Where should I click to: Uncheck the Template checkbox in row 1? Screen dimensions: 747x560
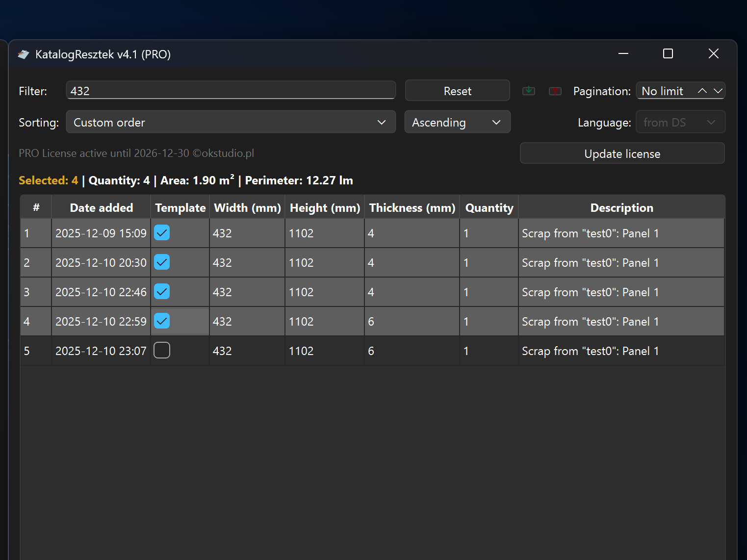(162, 233)
